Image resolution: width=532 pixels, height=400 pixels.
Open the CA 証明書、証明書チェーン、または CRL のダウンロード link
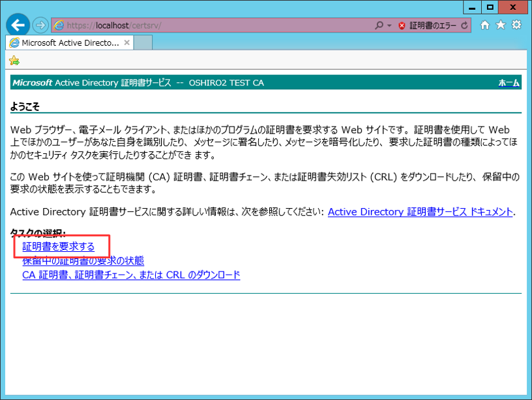[131, 275]
